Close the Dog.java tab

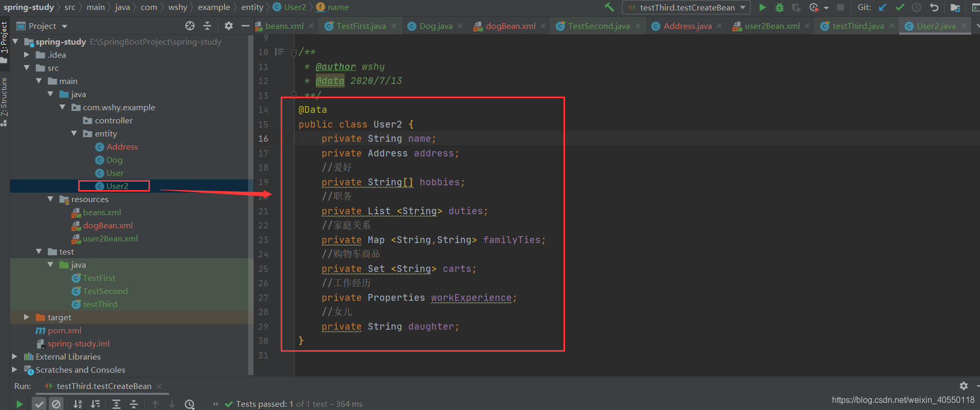pyautogui.click(x=460, y=26)
